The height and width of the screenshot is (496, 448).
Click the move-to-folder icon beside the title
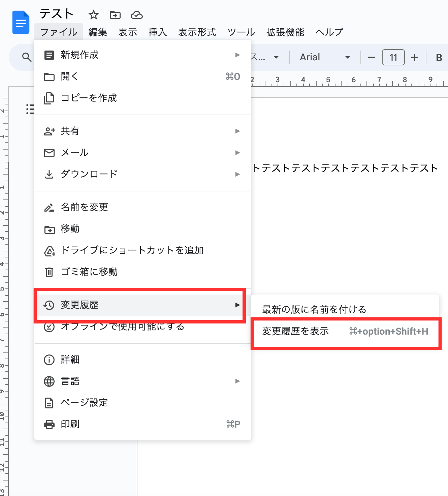click(x=115, y=15)
